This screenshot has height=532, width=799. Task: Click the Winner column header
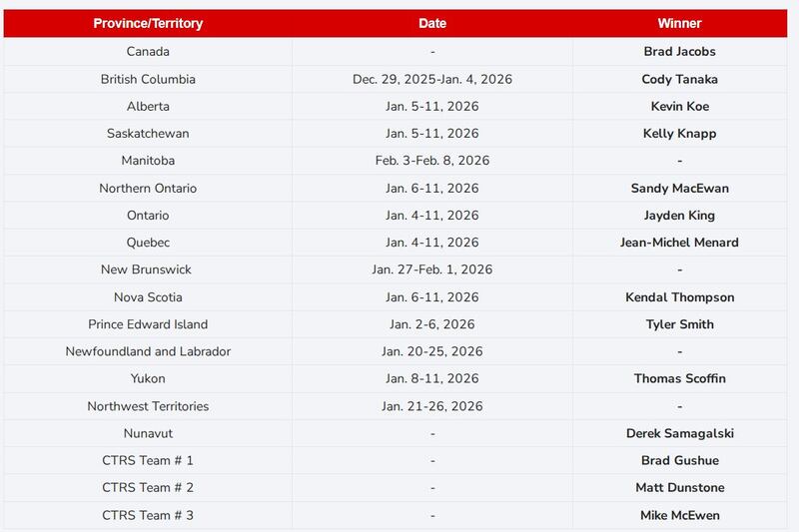coord(679,23)
